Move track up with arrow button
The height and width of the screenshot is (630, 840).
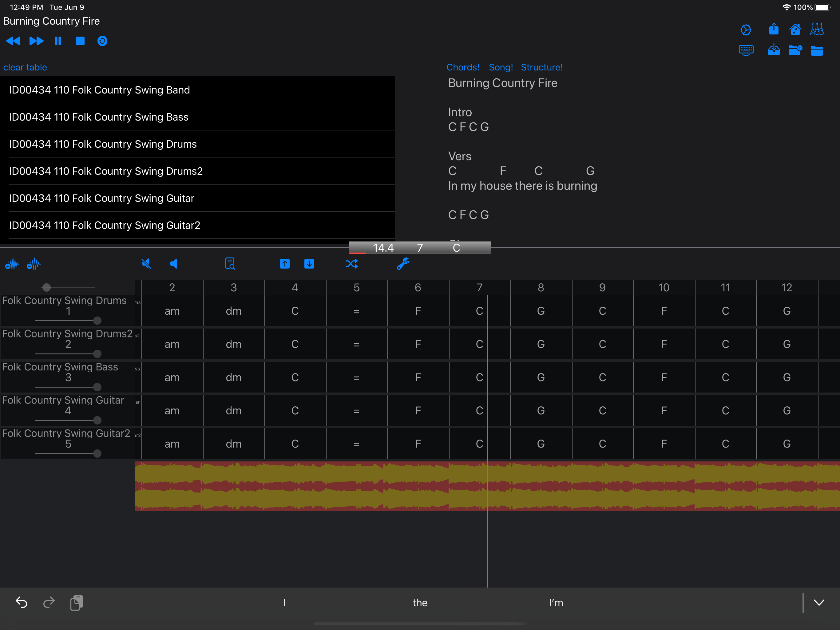pos(284,264)
